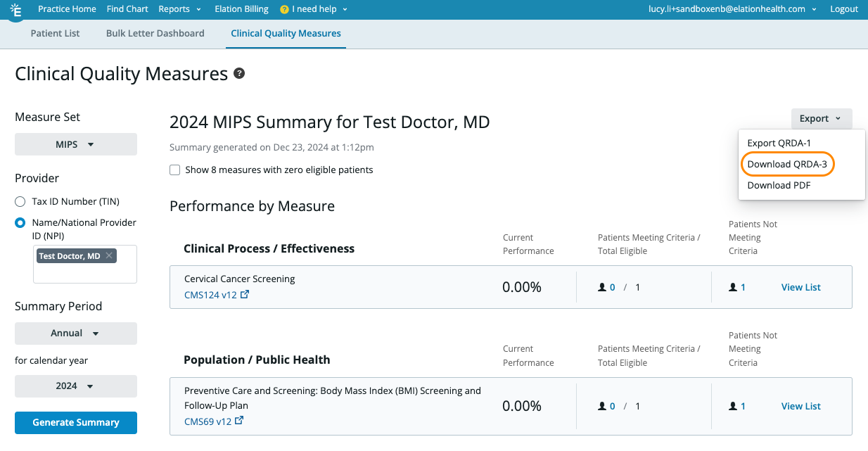The image size is (868, 451).
Task: Open external link icon next to CMS69 v12
Action: point(239,421)
